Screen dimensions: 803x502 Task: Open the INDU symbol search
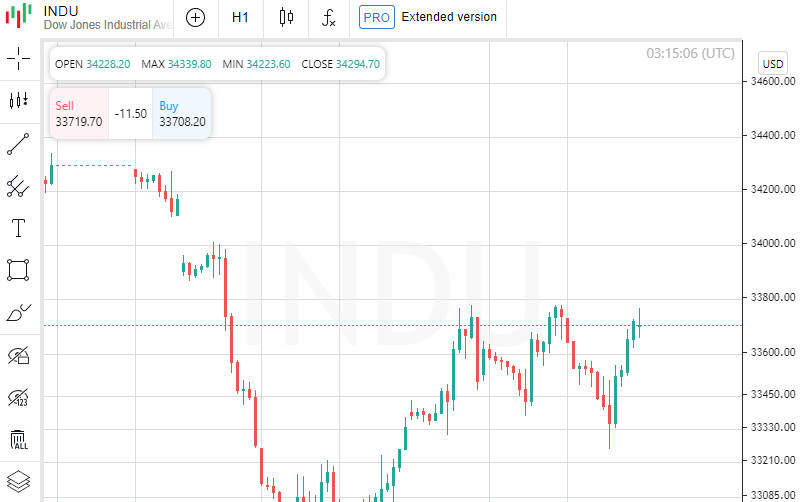(x=92, y=17)
